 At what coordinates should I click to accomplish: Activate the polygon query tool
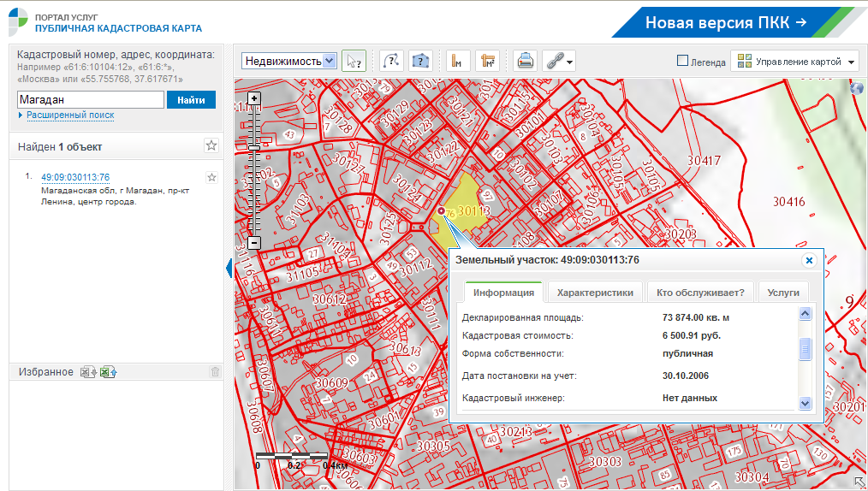coord(420,61)
